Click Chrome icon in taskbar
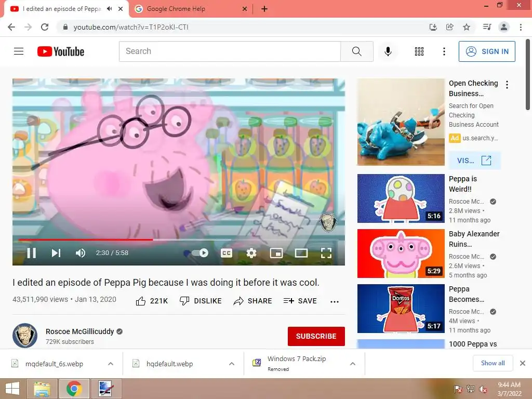The image size is (532, 399). coord(74,389)
